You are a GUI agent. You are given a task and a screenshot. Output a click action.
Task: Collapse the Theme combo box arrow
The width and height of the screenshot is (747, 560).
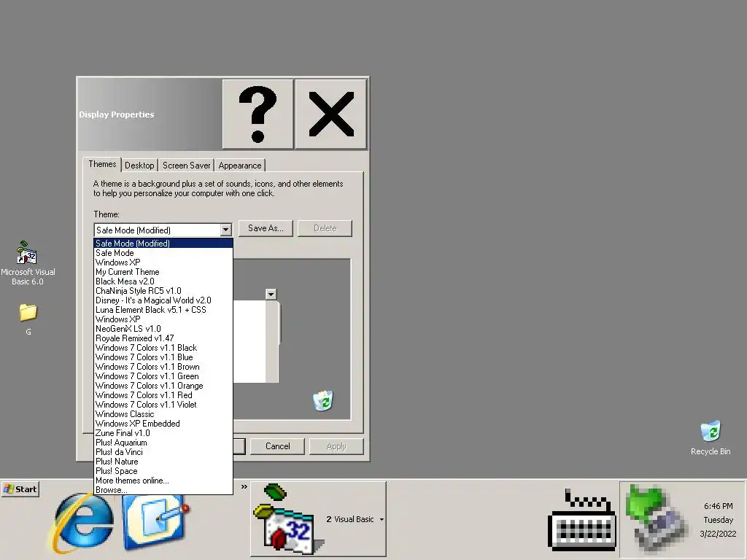[x=226, y=230]
